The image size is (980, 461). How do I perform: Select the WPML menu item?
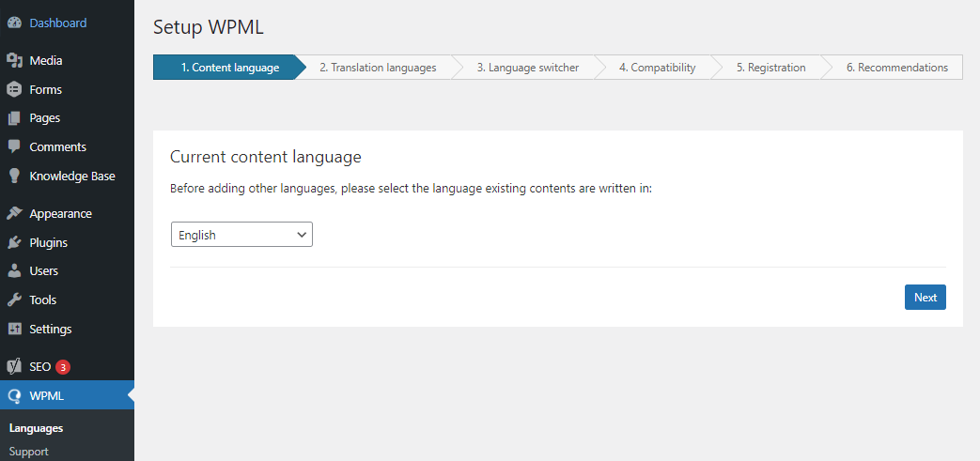pyautogui.click(x=67, y=395)
